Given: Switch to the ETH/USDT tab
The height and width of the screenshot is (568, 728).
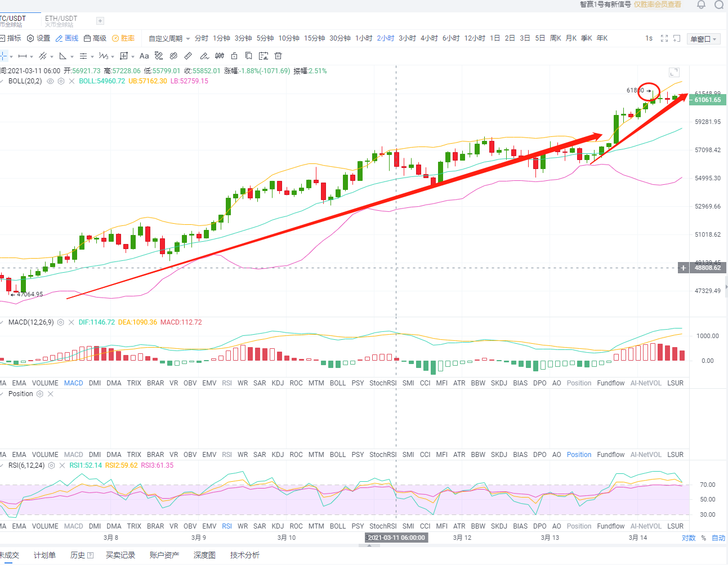Looking at the screenshot, I should [61, 21].
